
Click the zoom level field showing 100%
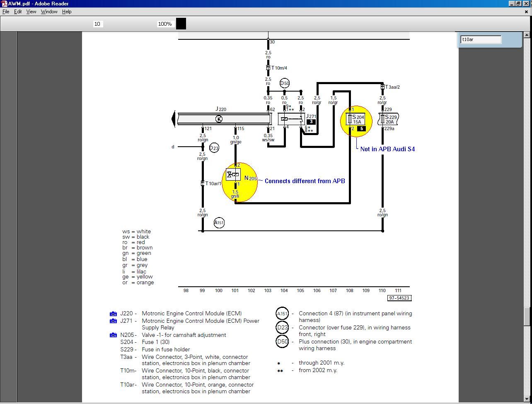pyautogui.click(x=165, y=24)
